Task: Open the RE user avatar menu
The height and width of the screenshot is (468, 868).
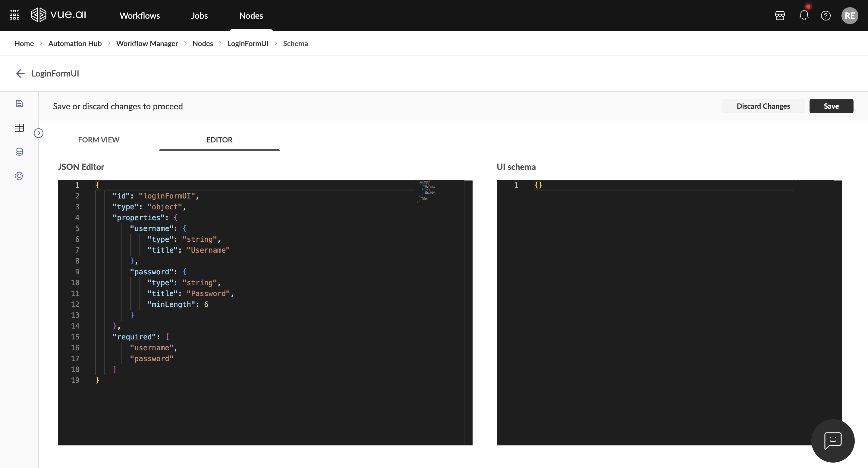Action: [849, 15]
